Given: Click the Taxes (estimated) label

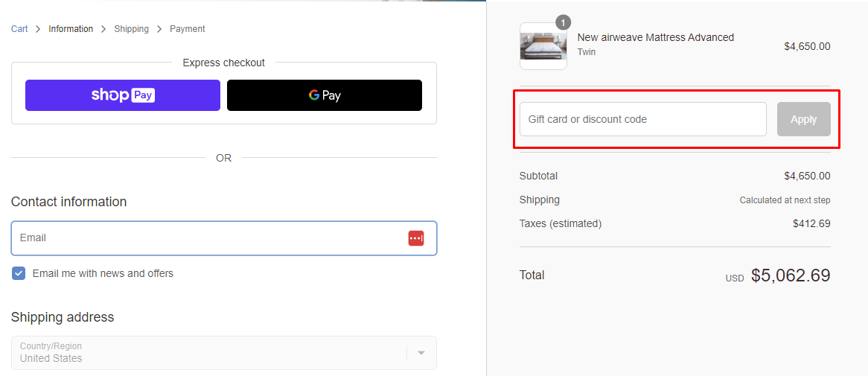Looking at the screenshot, I should (x=561, y=223).
